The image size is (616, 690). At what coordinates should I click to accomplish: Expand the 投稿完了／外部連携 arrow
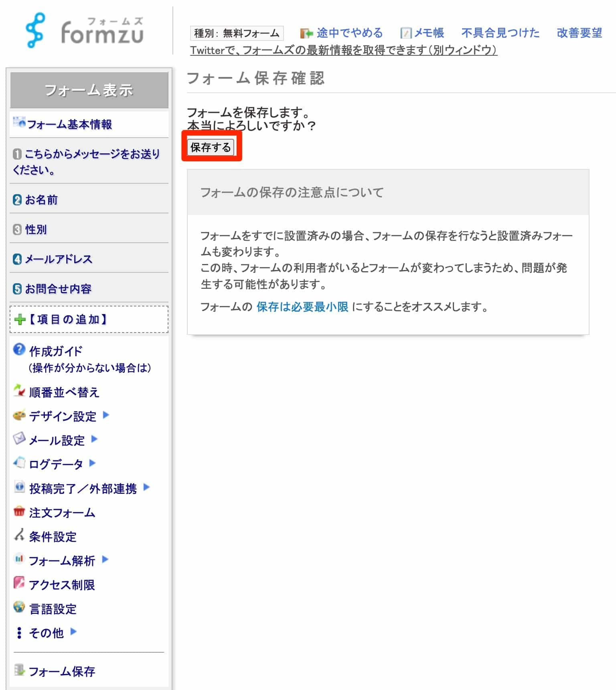146,487
